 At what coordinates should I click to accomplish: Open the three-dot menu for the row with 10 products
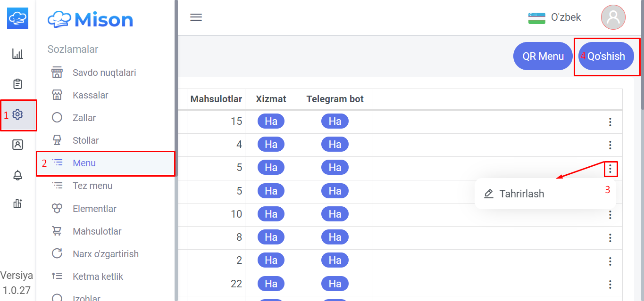pyautogui.click(x=610, y=215)
